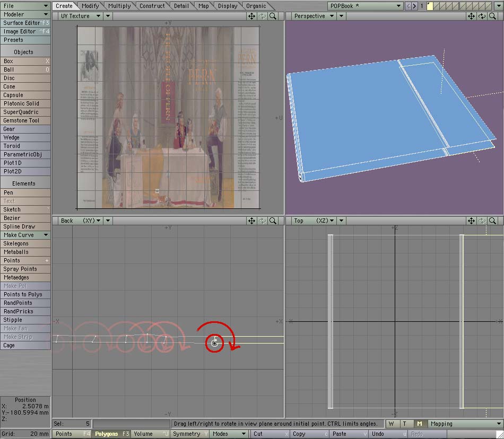504x439 pixels.
Task: Select the Spline Draw tool
Action: 25,226
